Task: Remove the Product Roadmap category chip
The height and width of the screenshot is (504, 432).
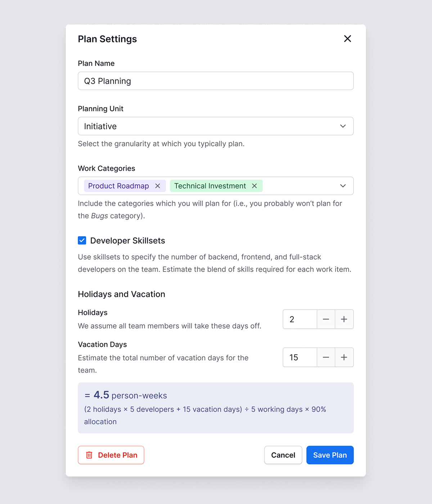Action: click(x=158, y=186)
